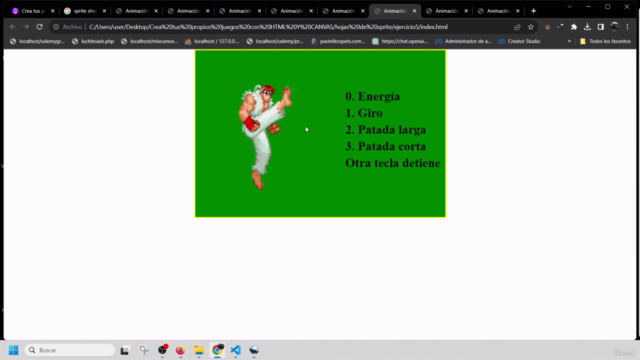The width and height of the screenshot is (640, 360).
Task: Open the Snipping Tool taskbar icon
Action: [x=144, y=350]
